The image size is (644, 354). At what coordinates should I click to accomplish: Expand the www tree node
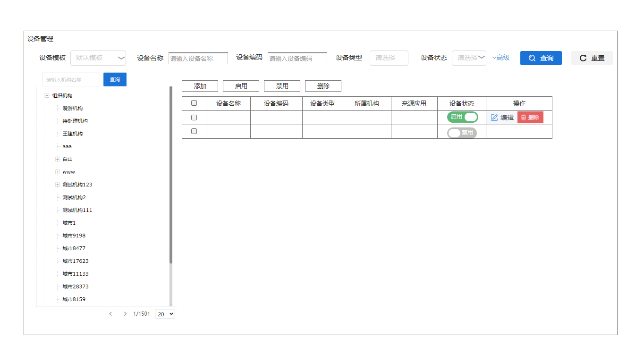pyautogui.click(x=58, y=172)
